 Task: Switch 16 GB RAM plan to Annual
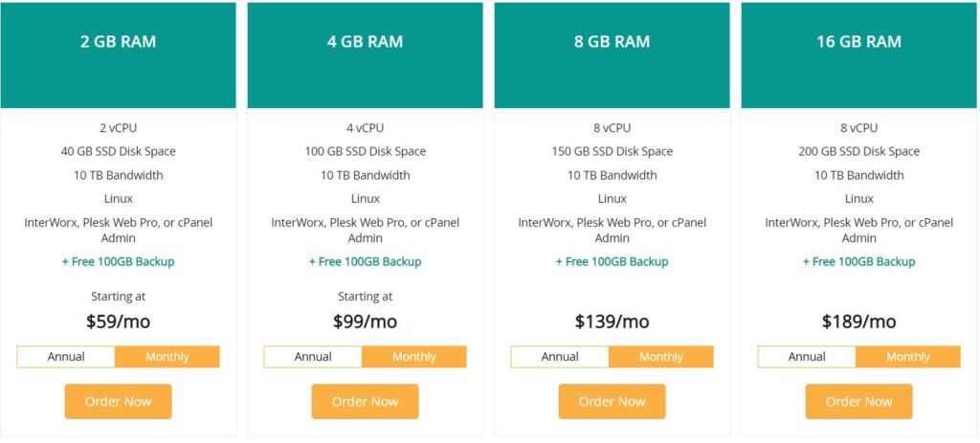(807, 357)
